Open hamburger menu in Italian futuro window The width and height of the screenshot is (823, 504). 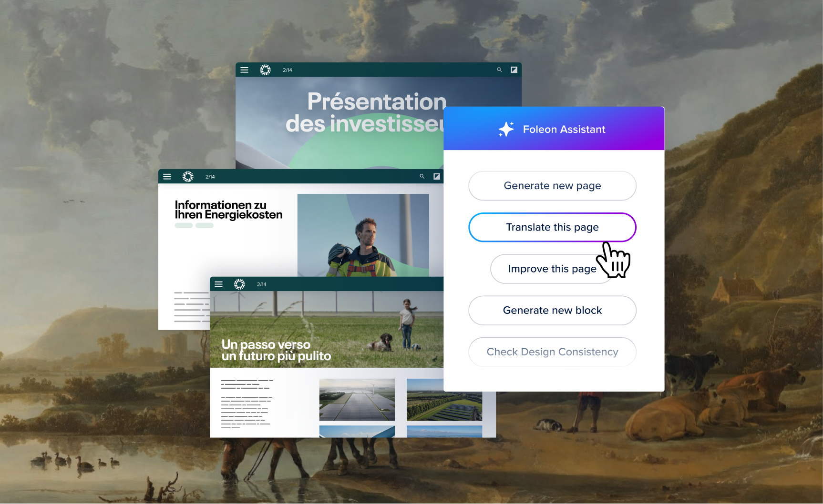point(218,284)
